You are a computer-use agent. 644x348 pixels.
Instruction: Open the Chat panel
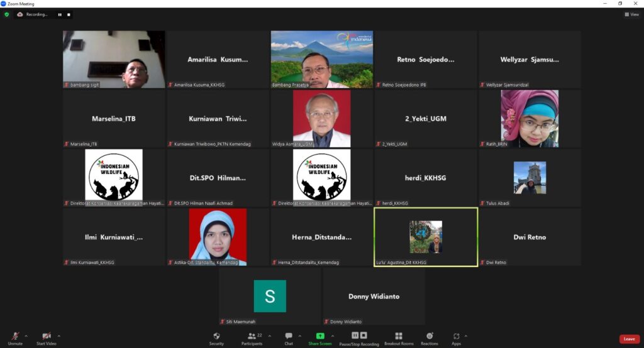289,339
